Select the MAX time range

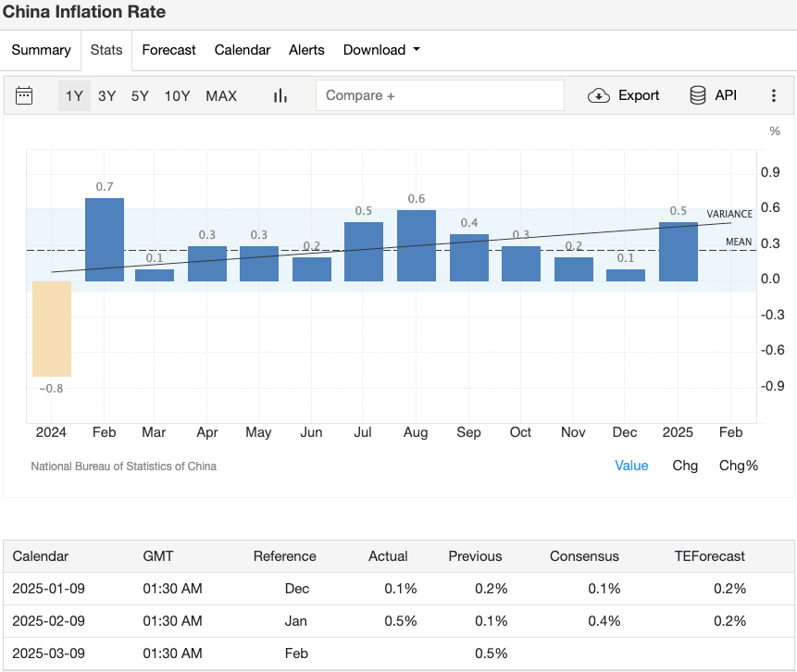point(221,95)
